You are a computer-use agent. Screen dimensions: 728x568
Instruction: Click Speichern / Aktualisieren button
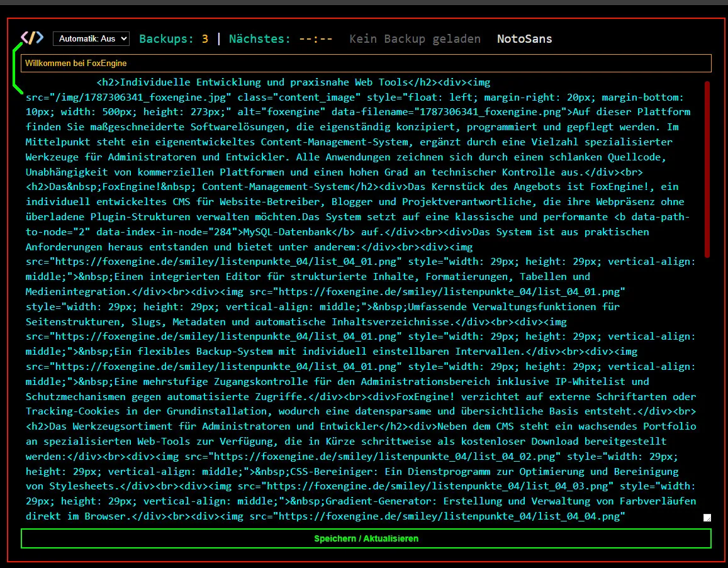(x=366, y=538)
